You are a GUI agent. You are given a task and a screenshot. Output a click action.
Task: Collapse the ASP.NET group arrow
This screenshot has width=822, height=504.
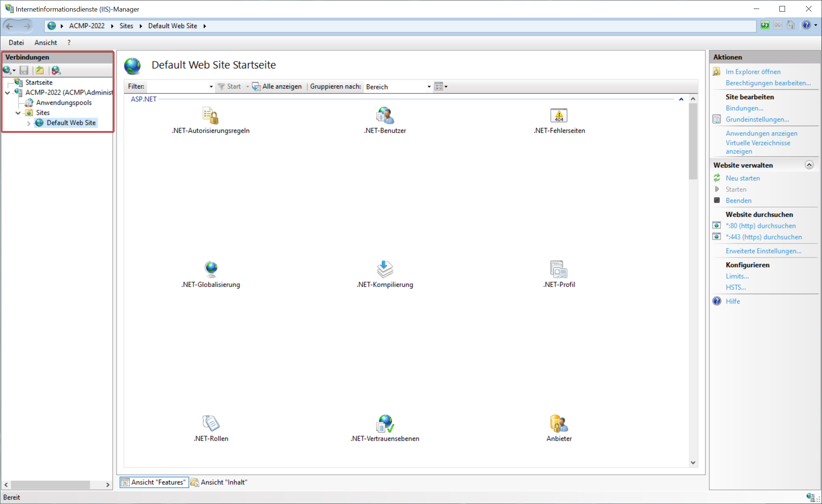pyautogui.click(x=681, y=99)
